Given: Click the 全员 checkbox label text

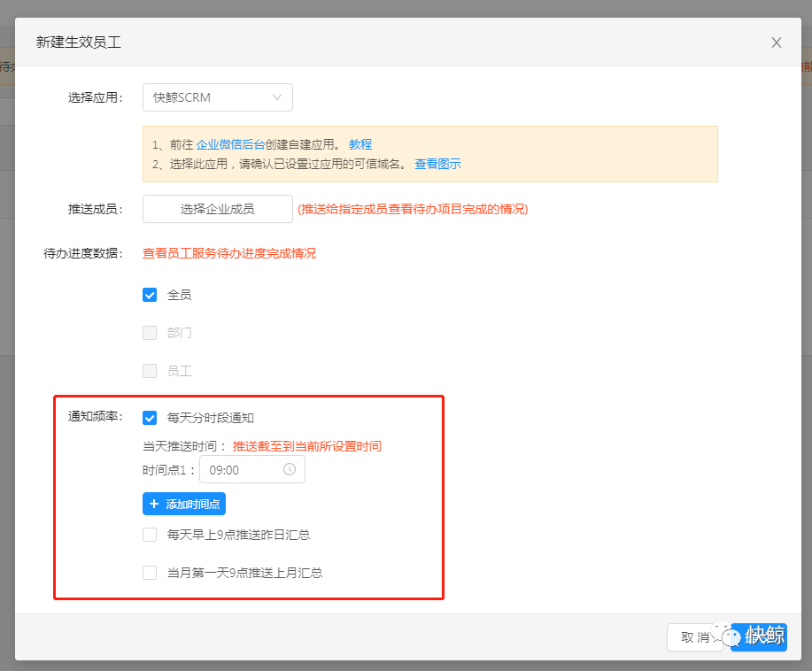Looking at the screenshot, I should pyautogui.click(x=180, y=295).
